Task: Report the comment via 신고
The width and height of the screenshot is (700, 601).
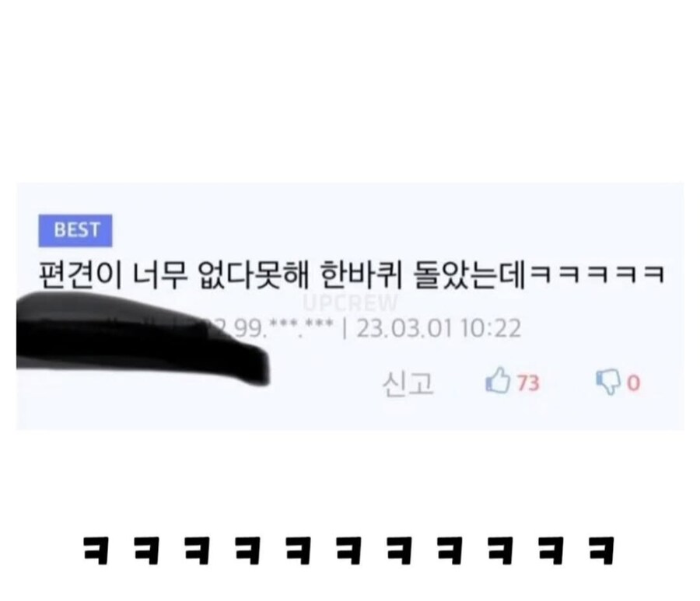Action: coord(408,383)
